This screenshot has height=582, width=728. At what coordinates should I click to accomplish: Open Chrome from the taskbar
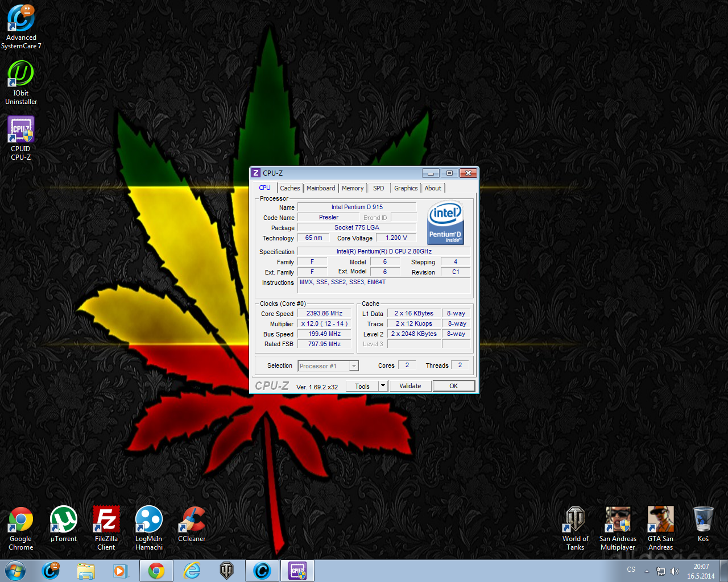click(x=156, y=571)
